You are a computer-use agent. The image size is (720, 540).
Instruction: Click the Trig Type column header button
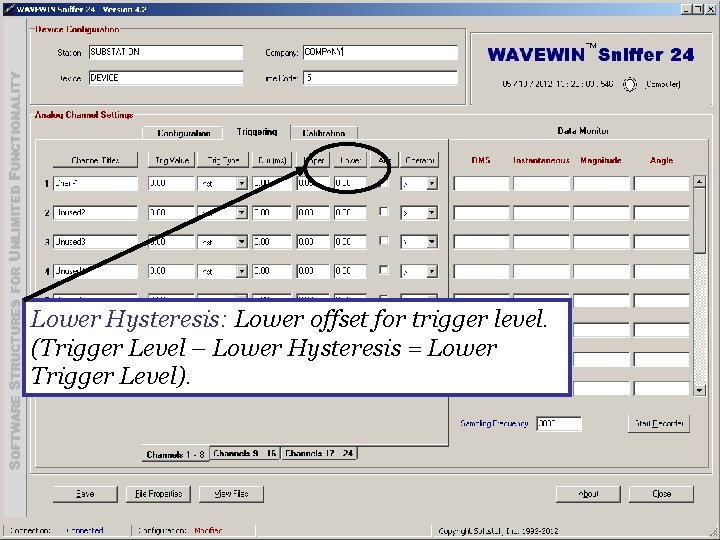223,160
